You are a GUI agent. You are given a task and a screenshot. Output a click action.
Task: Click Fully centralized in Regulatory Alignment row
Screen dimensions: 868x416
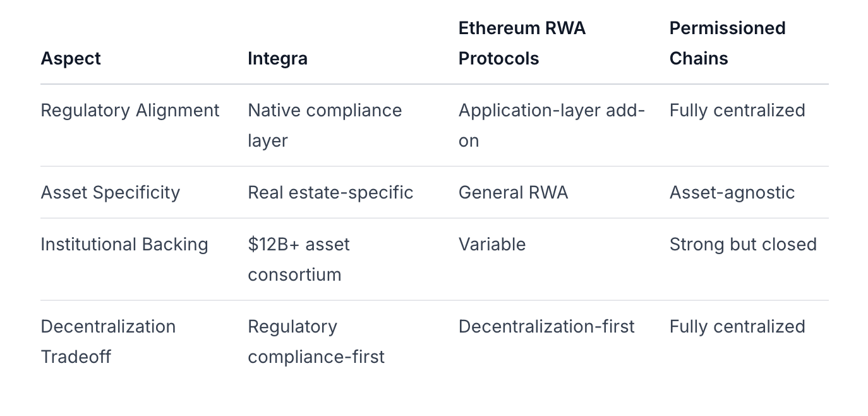tap(737, 110)
